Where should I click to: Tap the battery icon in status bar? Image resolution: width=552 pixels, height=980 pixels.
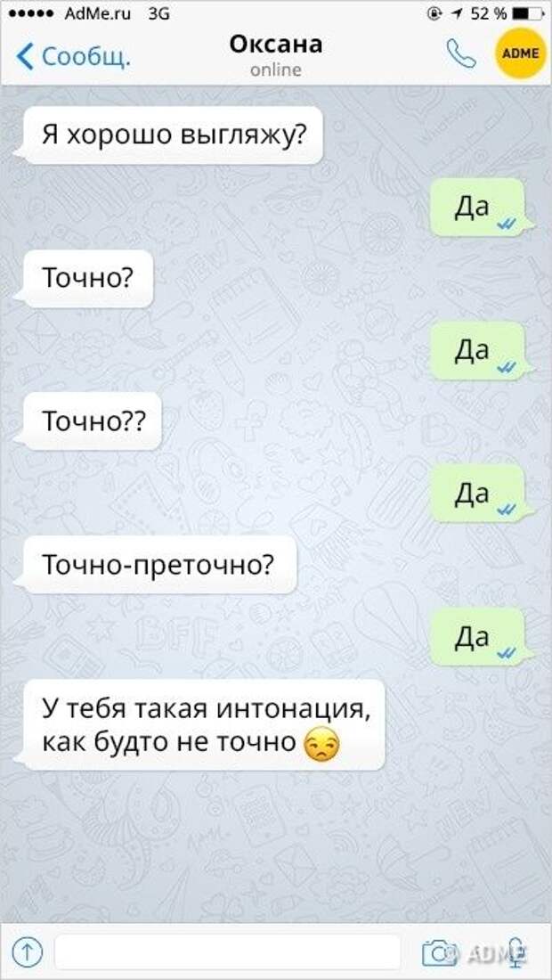(528, 13)
